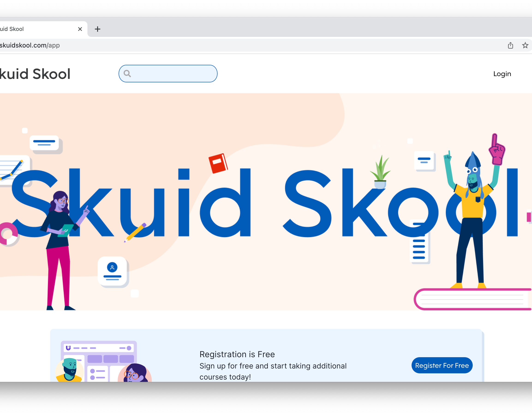Click the Registration is Free heading
This screenshot has width=532, height=416.
[237, 354]
